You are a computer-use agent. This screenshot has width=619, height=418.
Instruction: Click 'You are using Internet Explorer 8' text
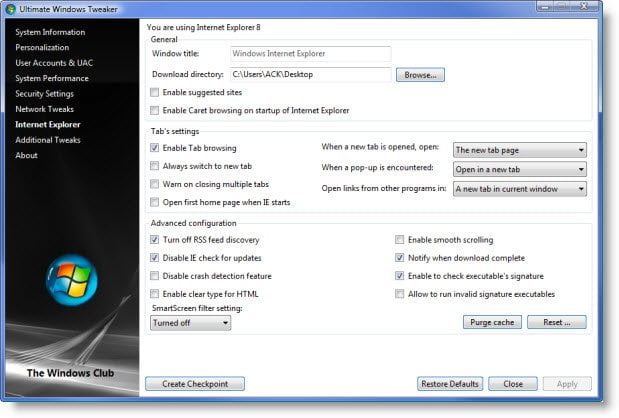204,27
